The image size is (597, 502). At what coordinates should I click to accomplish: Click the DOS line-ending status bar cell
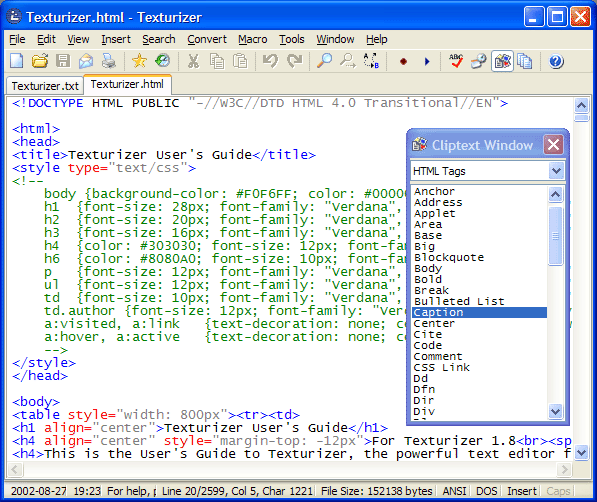pos(487,491)
